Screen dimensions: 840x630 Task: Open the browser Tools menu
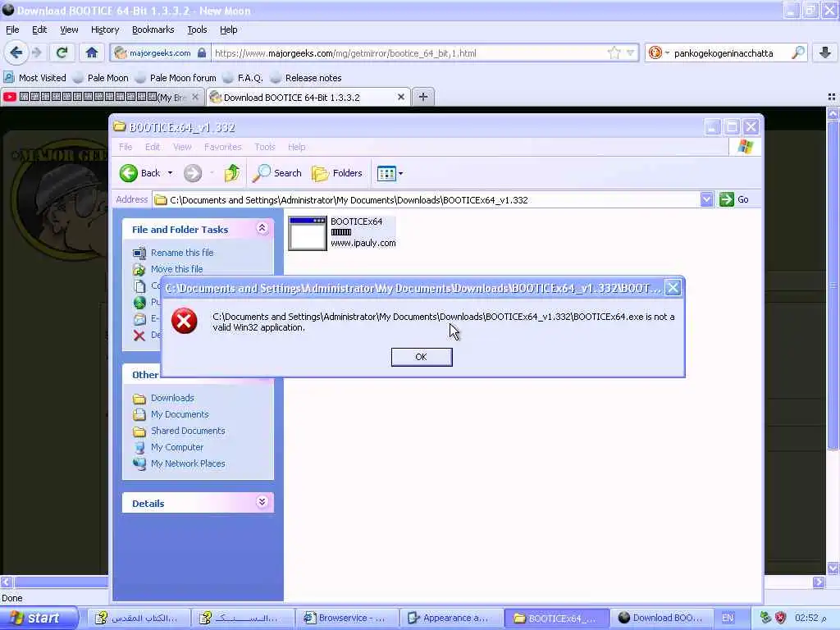197,30
